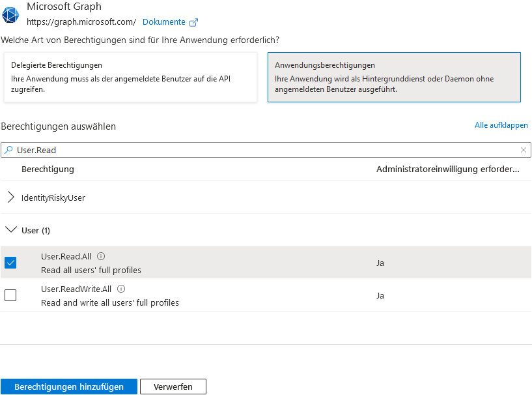Click the User.Read.All permission name

point(66,256)
